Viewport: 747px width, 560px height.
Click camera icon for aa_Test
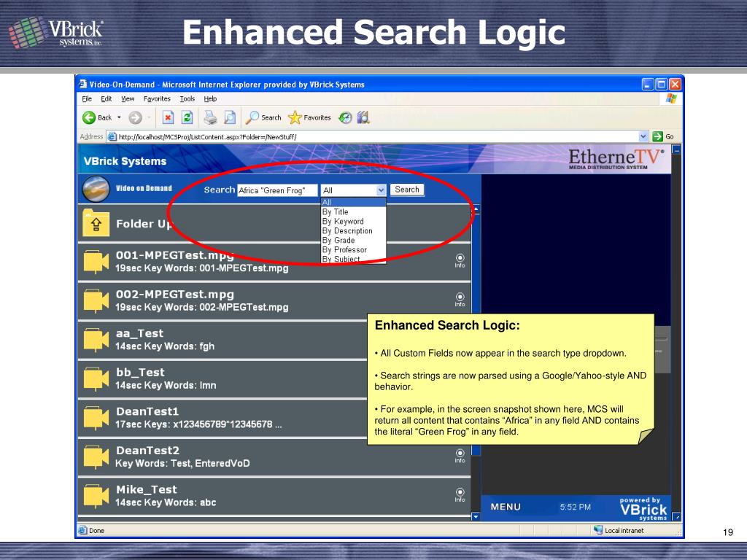96,340
